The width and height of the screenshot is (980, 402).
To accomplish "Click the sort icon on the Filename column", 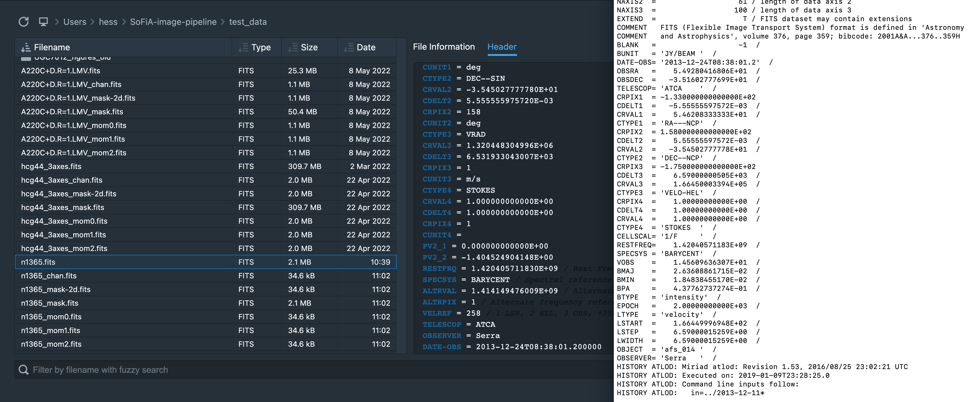I will point(25,47).
